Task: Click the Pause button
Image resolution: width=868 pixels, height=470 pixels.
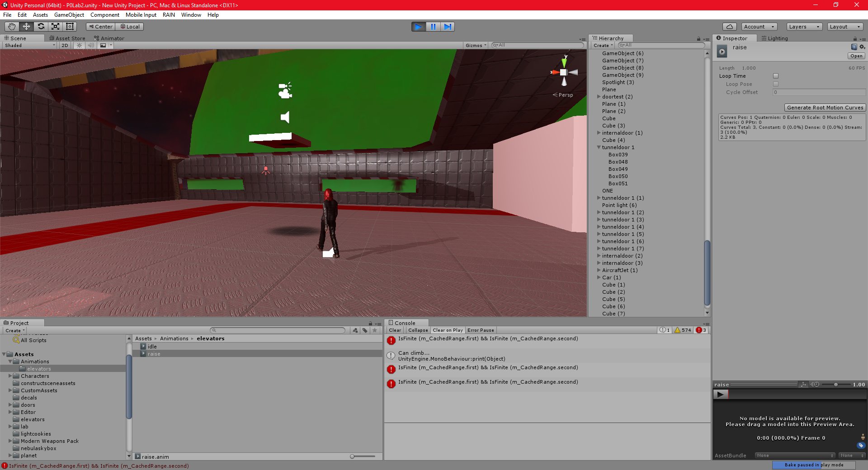Action: (x=433, y=27)
